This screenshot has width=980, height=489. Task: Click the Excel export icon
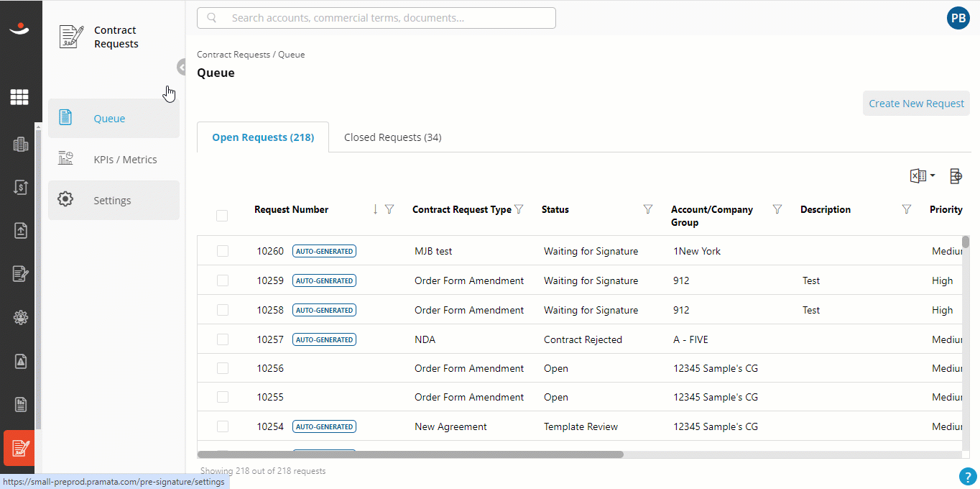pyautogui.click(x=917, y=175)
